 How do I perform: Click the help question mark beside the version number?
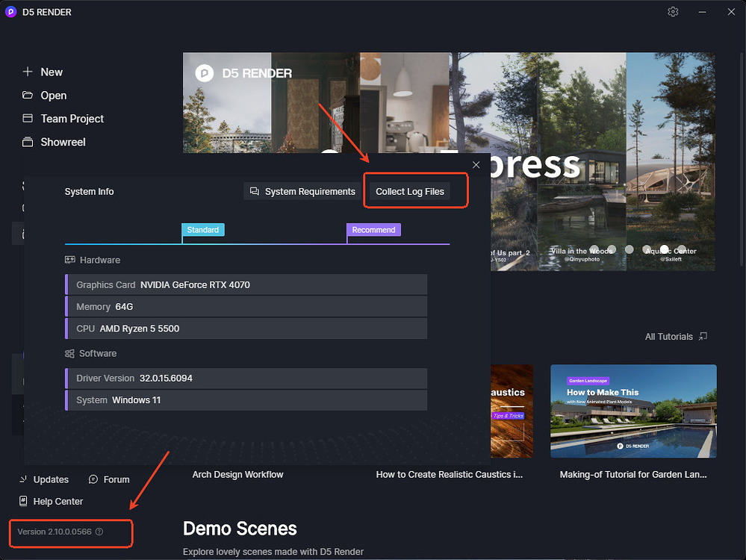click(99, 532)
